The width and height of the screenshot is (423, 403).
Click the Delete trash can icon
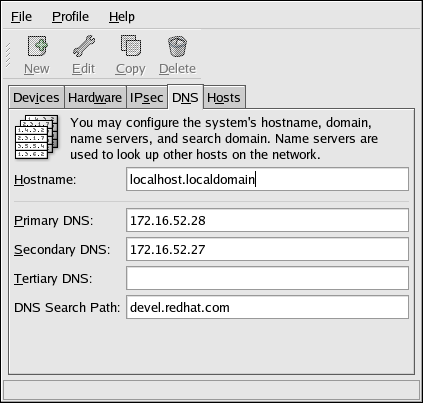177,46
